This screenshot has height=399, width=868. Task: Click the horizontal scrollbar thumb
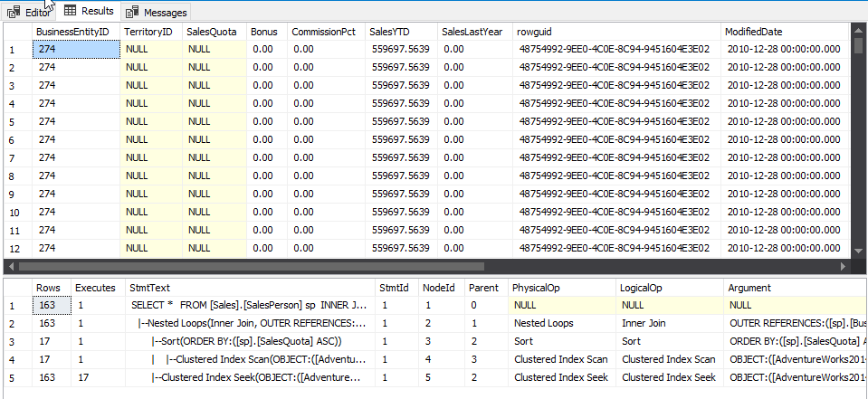point(252,266)
